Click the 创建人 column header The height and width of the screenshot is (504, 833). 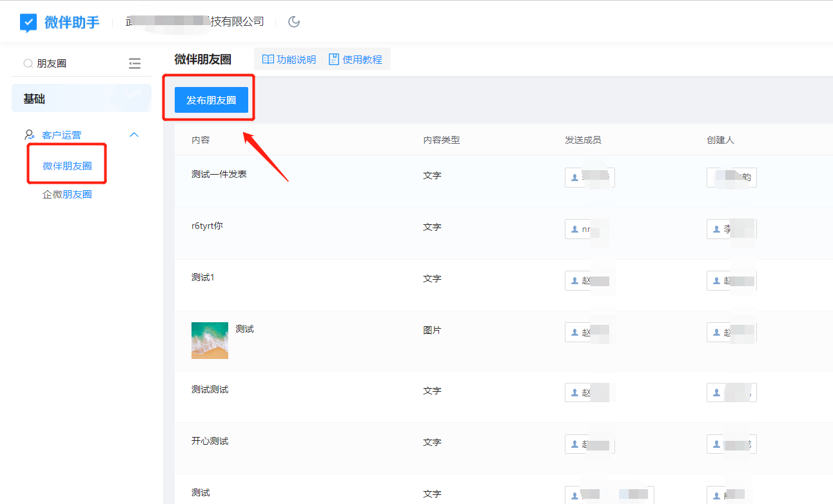720,140
